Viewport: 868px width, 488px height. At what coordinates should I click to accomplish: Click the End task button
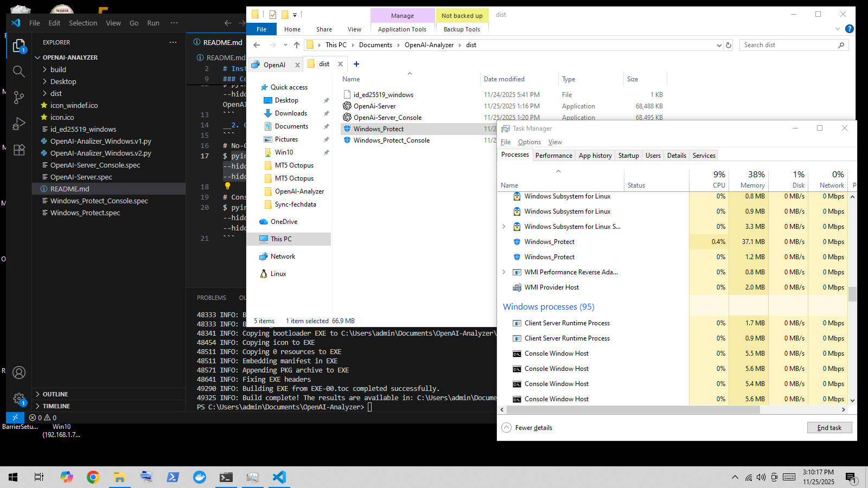[829, 428]
